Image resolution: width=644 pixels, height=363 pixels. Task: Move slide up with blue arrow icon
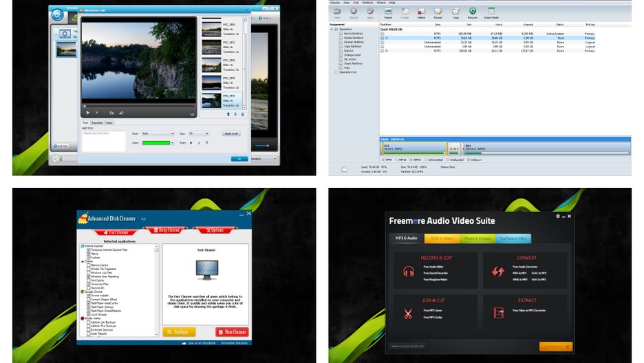pos(228,114)
